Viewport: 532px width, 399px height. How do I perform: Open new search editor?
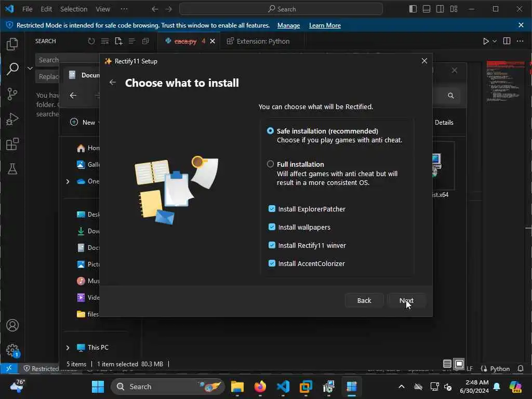(x=118, y=41)
